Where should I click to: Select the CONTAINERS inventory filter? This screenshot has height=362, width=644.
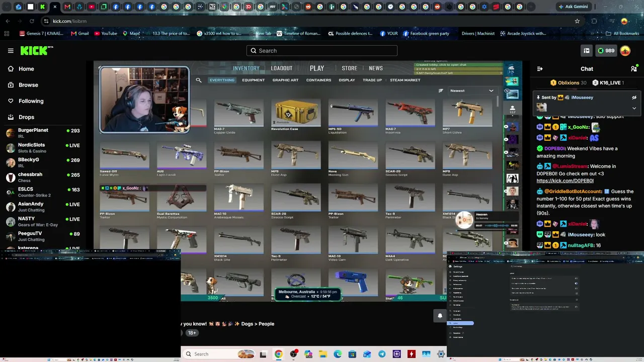[x=318, y=80]
